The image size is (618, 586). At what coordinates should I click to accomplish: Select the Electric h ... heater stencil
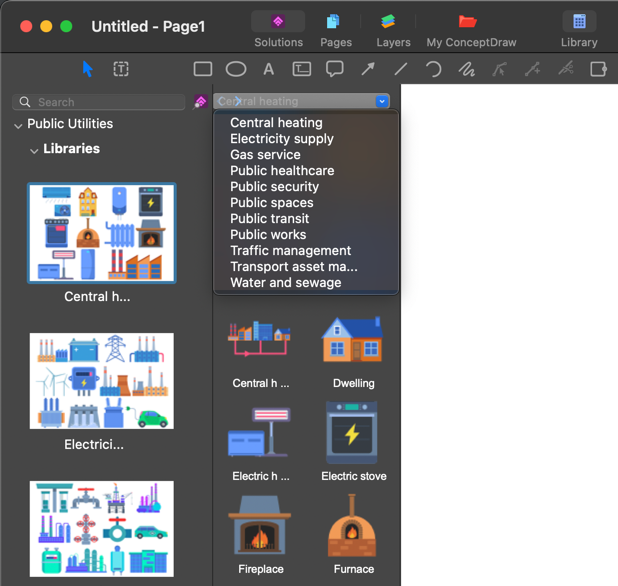pyautogui.click(x=260, y=432)
